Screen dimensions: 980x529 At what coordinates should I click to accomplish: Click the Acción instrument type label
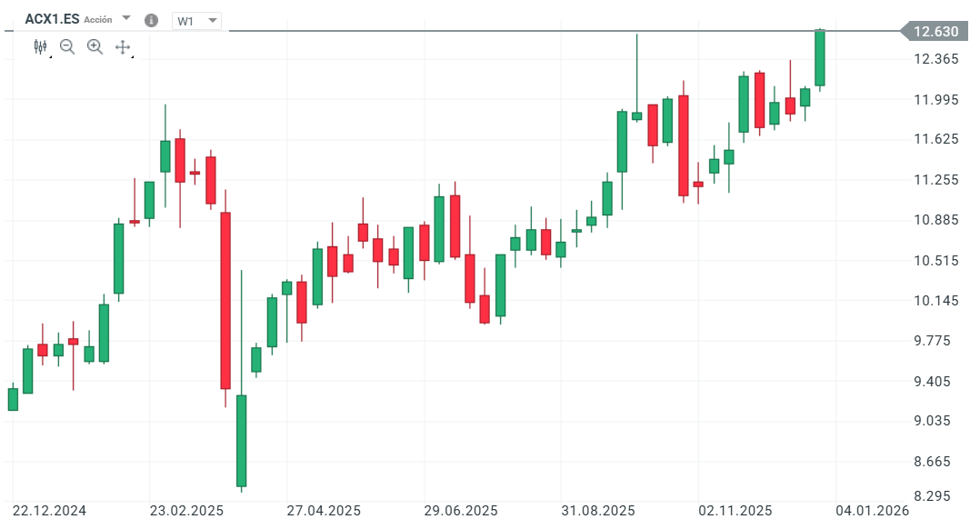point(99,20)
